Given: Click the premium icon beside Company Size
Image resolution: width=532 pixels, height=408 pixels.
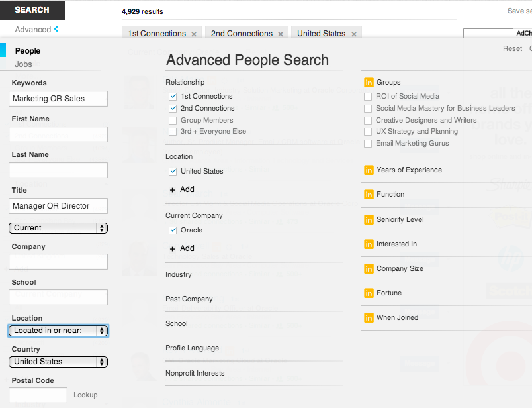Looking at the screenshot, I should click(369, 269).
